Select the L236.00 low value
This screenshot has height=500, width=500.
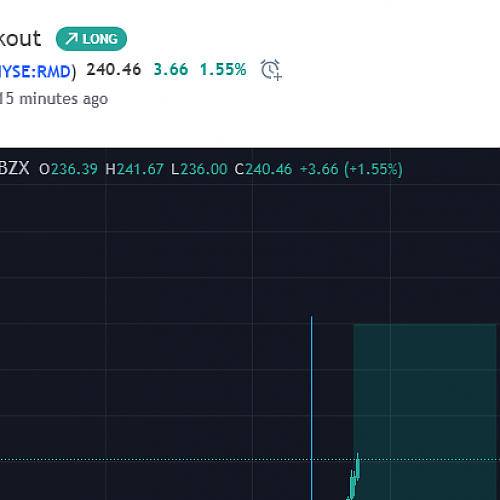tap(199, 169)
